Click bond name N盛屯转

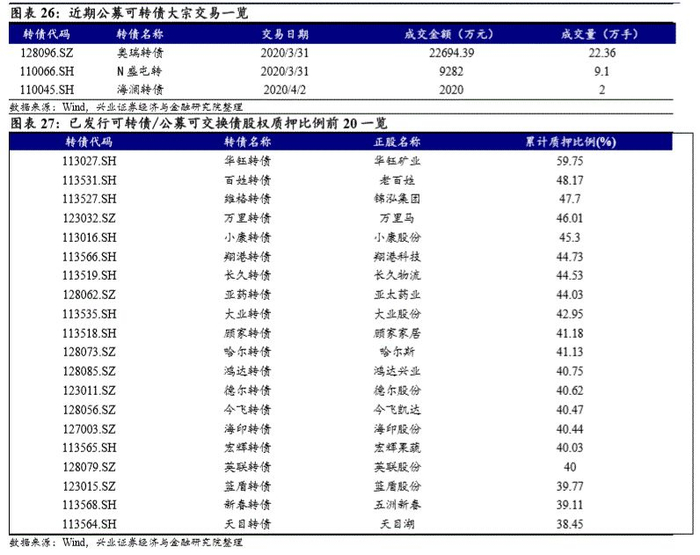[x=139, y=71]
